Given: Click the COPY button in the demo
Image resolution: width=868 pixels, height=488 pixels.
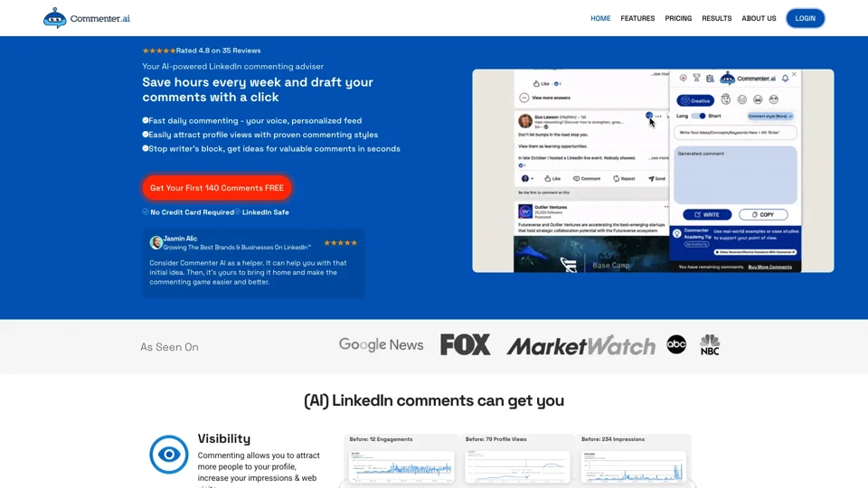Looking at the screenshot, I should coord(763,215).
